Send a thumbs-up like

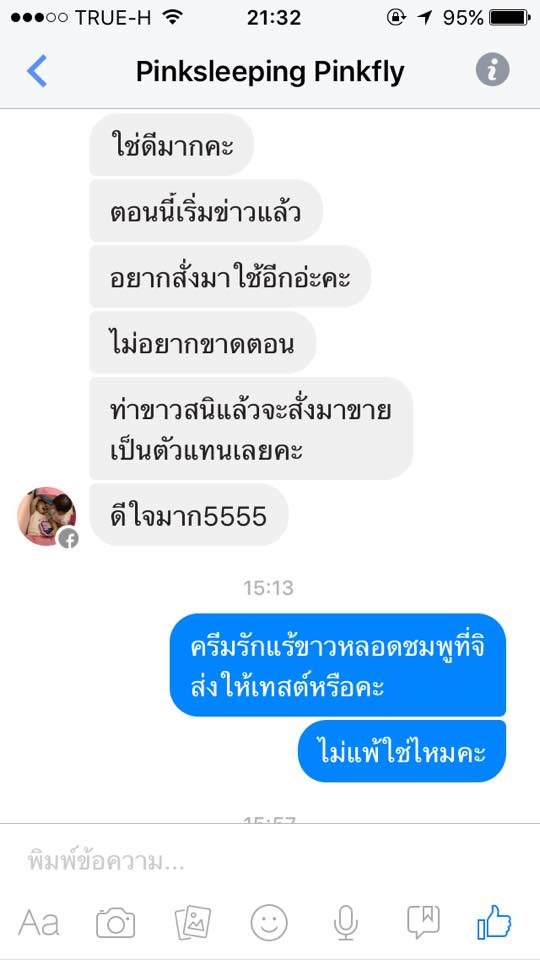[x=494, y=921]
